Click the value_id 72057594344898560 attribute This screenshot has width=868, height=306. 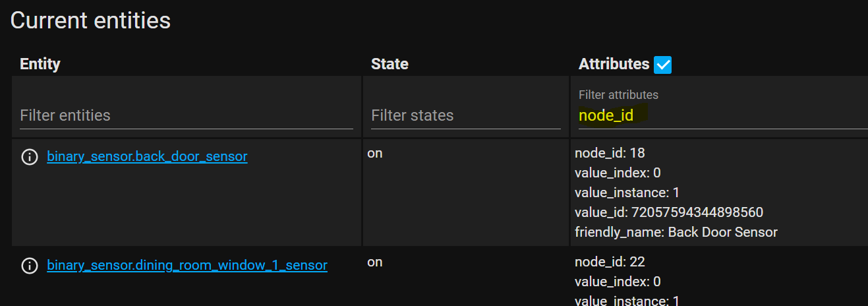point(669,212)
